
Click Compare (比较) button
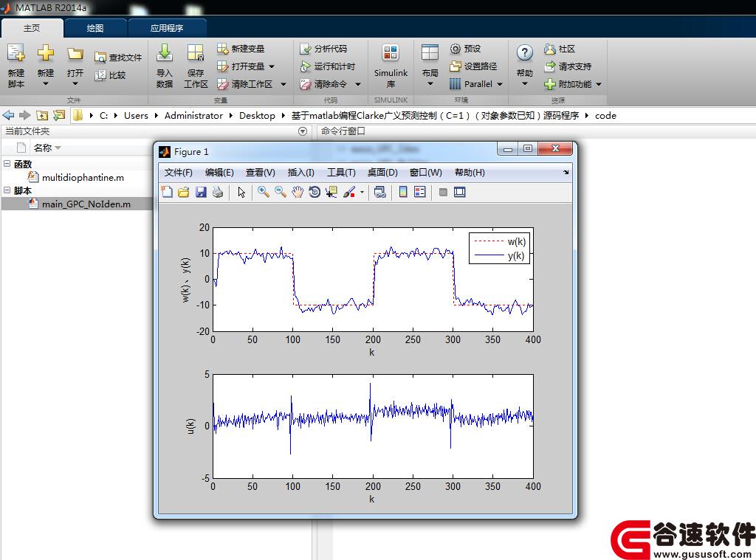pyautogui.click(x=111, y=75)
